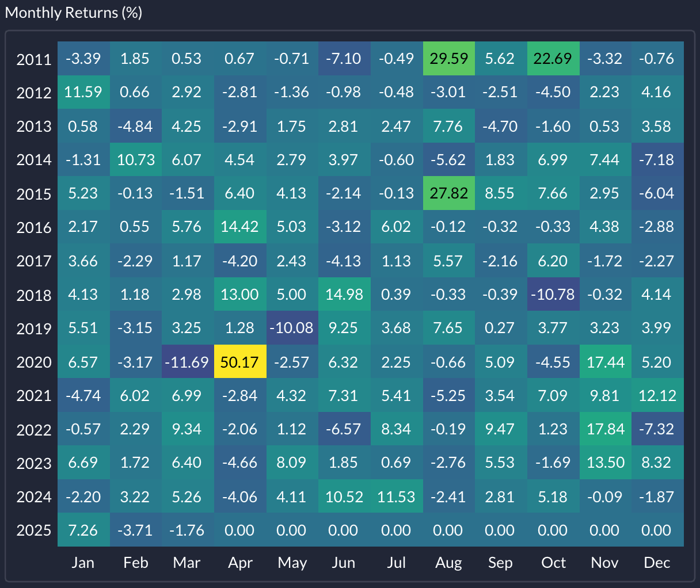Click the -10.08 cell in May 2019
The image size is (700, 588).
(x=292, y=328)
